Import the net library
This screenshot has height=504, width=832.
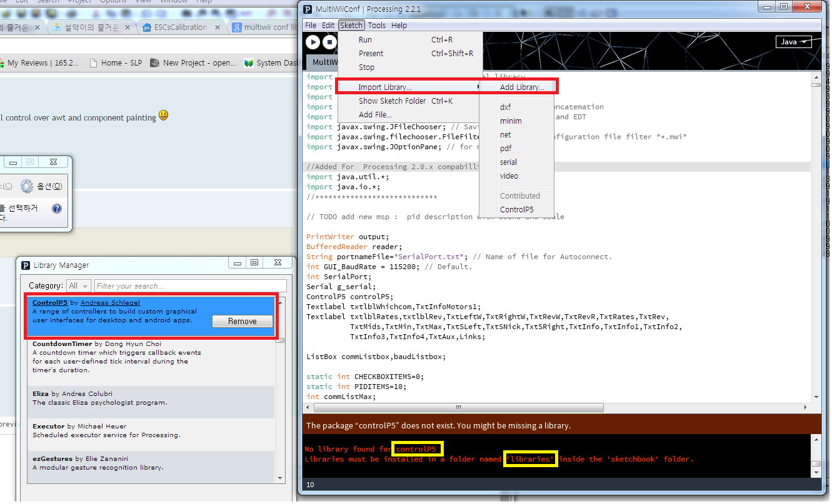tap(517, 134)
